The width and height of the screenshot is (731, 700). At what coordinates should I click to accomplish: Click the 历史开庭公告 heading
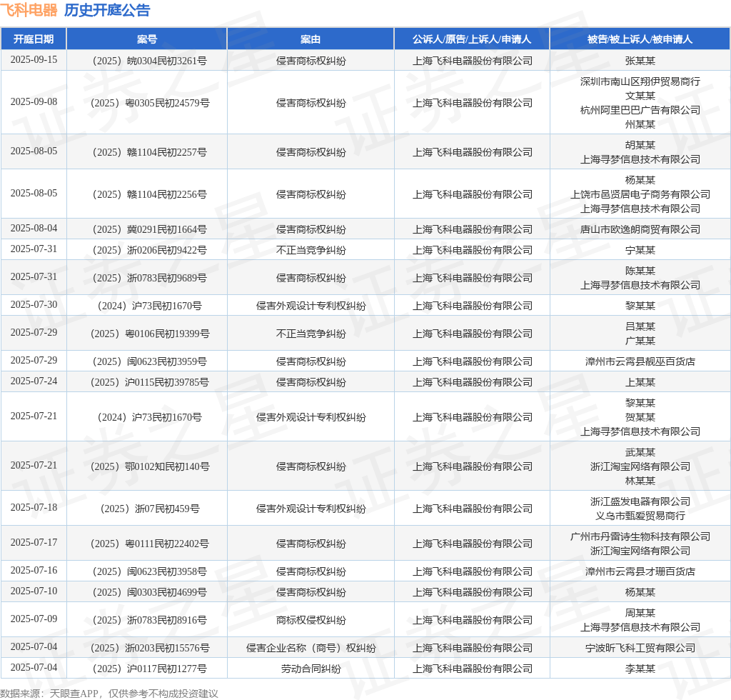click(x=107, y=10)
